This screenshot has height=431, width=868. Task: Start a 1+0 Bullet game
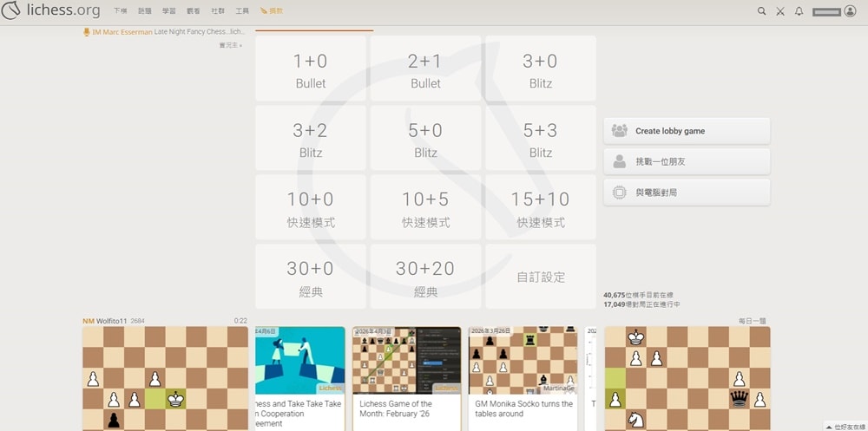[311, 69]
